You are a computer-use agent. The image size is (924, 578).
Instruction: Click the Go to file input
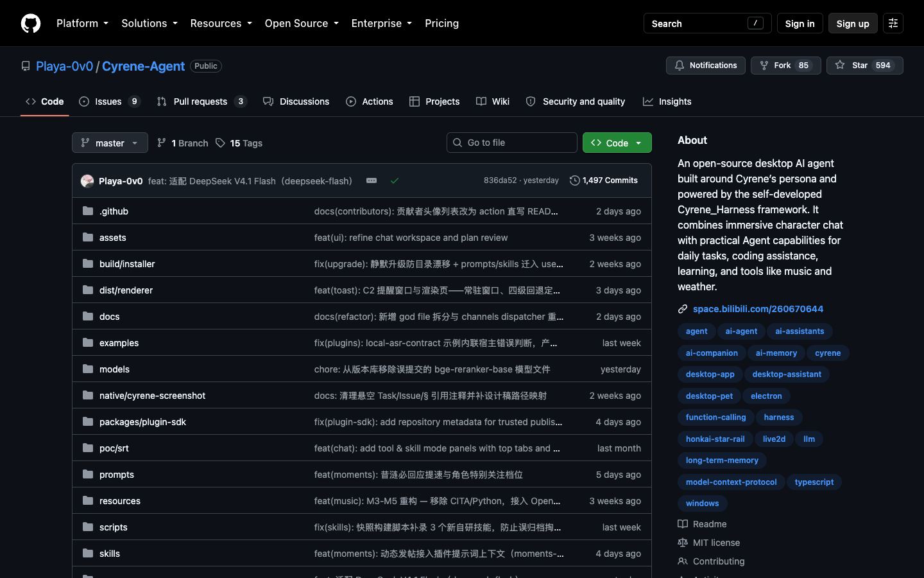tap(512, 143)
